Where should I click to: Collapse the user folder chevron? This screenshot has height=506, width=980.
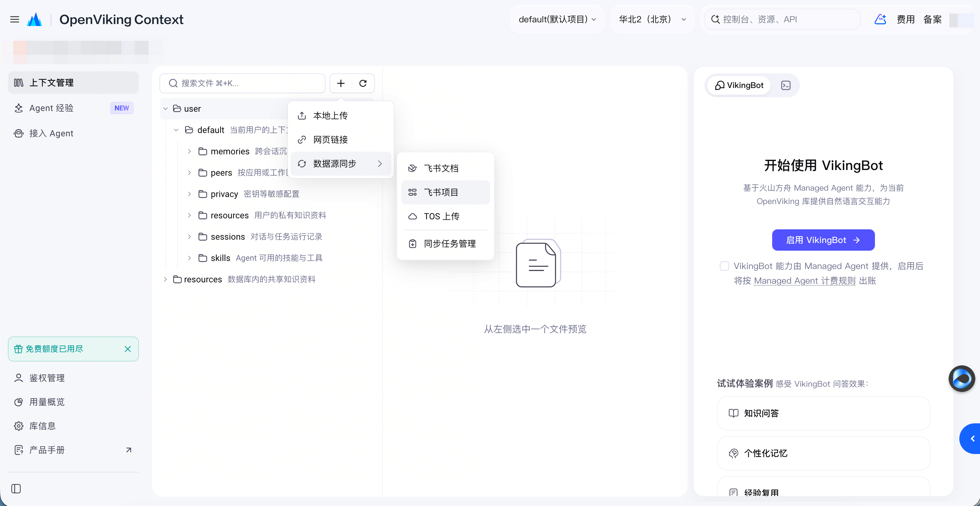(x=165, y=109)
